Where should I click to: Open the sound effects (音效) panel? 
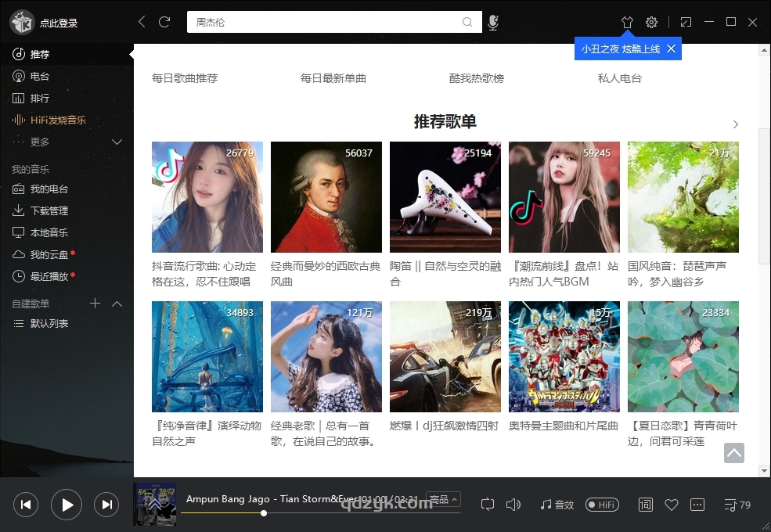[x=556, y=505]
